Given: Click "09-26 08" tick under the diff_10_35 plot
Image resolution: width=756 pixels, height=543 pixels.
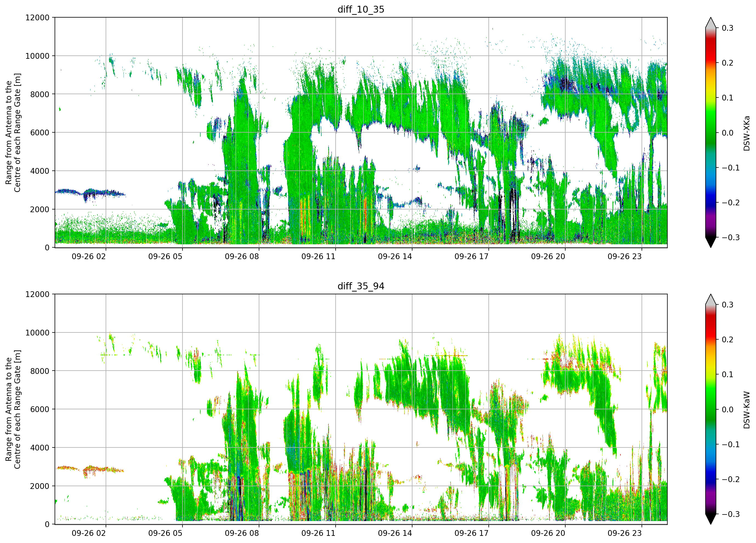Looking at the screenshot, I should (x=242, y=256).
